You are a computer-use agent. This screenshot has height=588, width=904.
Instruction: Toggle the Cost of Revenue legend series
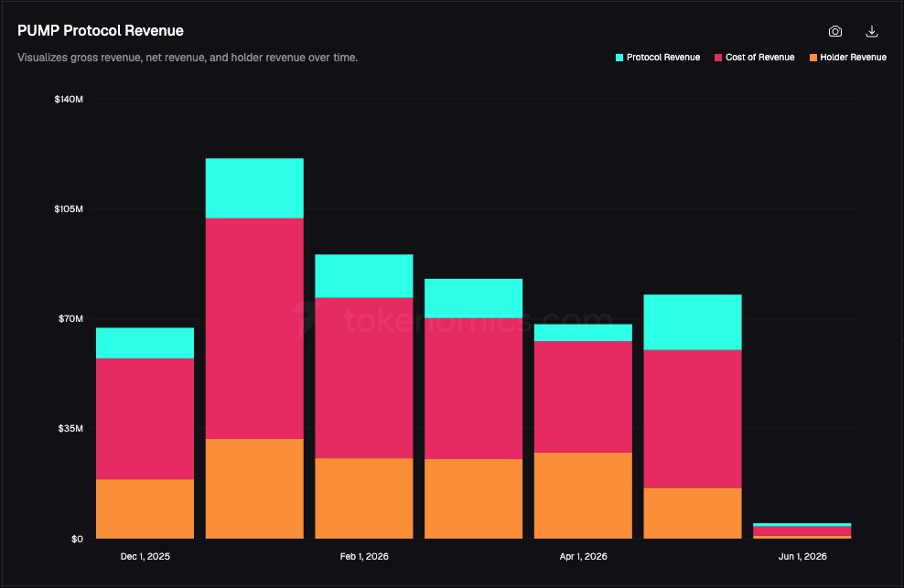point(754,57)
